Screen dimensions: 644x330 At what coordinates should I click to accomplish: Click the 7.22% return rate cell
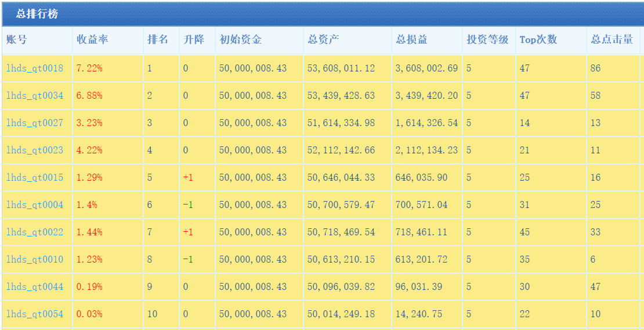pos(89,69)
